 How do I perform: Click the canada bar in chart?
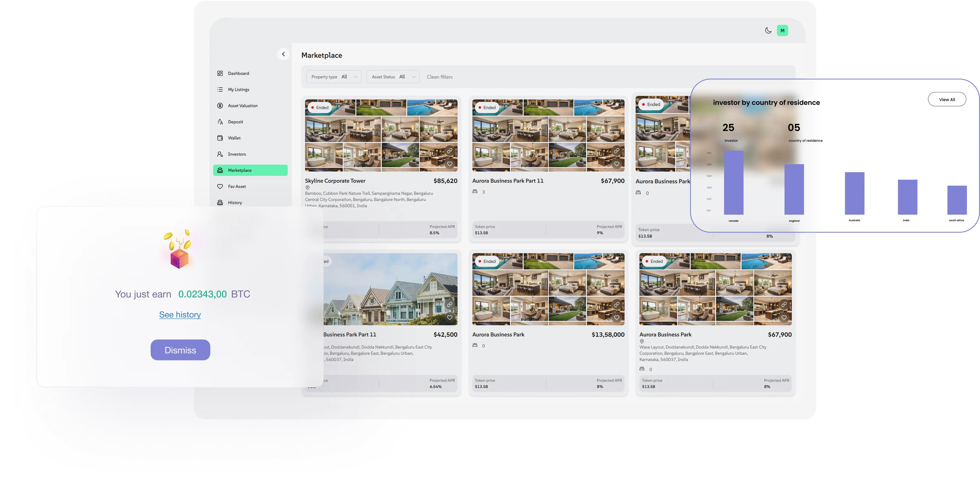[x=734, y=183]
